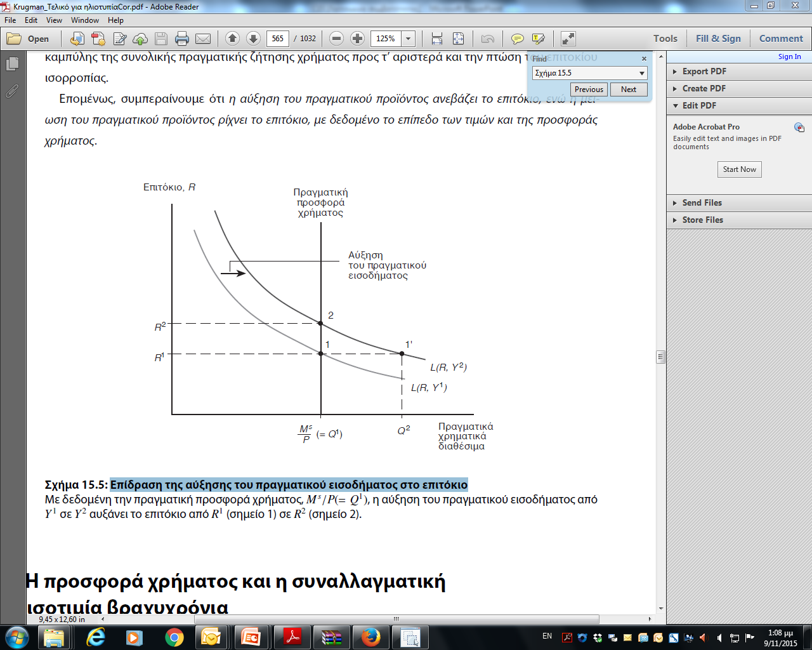Click Previous in the Find box
Viewport: 812px width, 650px height.
click(589, 90)
